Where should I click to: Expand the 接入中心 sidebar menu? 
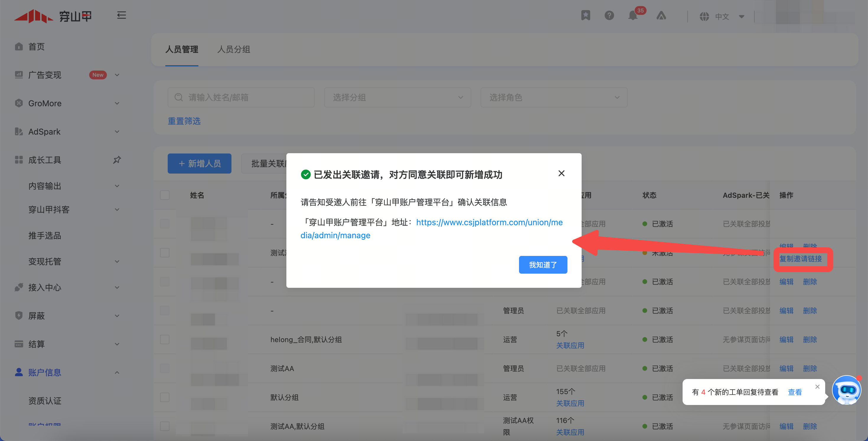(x=117, y=288)
